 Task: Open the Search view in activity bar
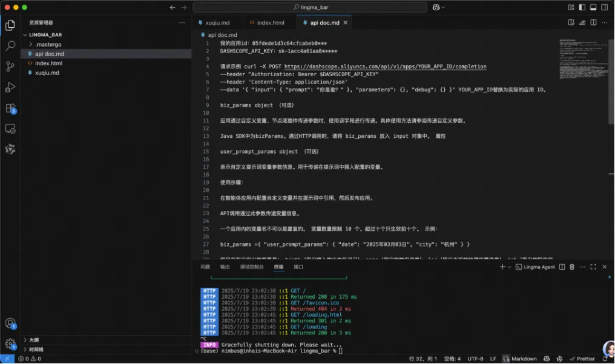[10, 46]
